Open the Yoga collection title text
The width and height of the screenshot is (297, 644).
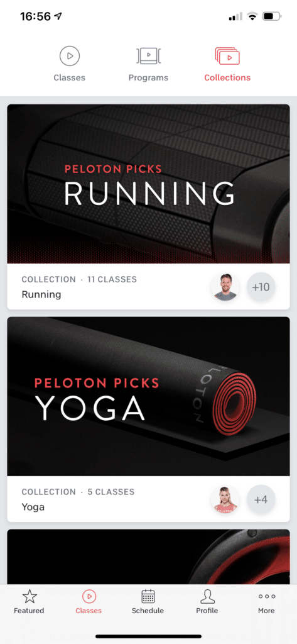(x=33, y=508)
